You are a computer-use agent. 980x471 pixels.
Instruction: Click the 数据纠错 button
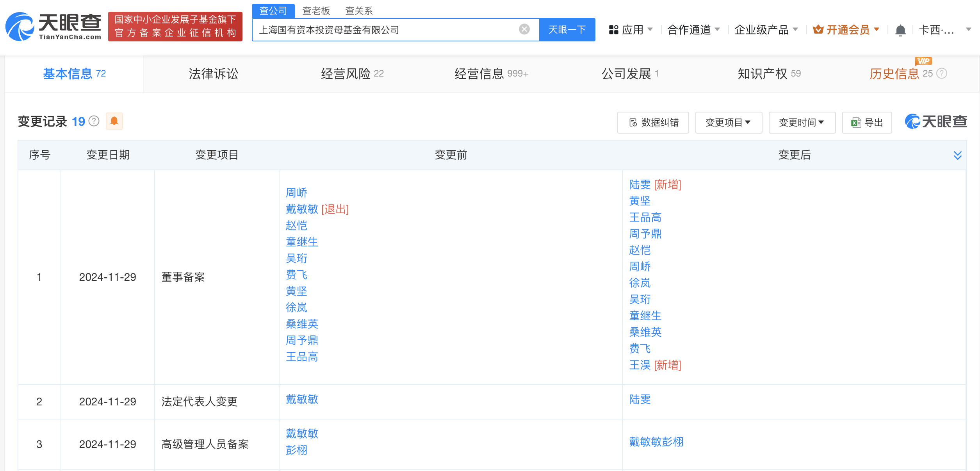coord(653,123)
